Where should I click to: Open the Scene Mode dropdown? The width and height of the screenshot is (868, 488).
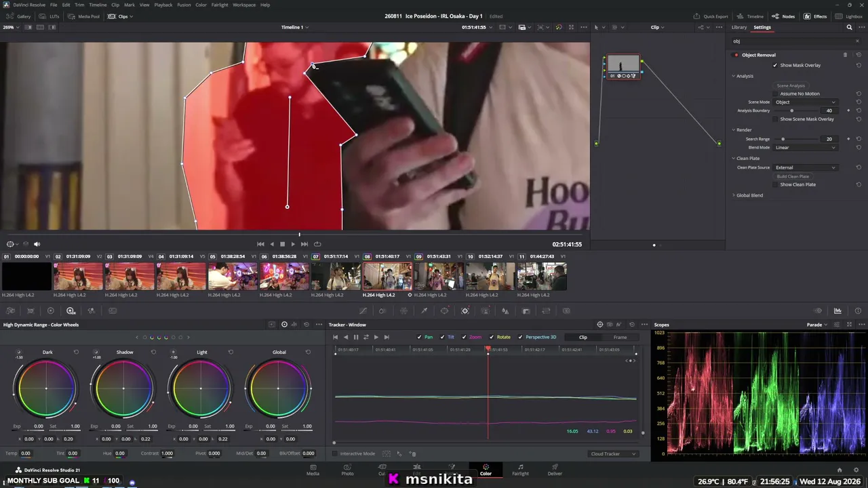[x=806, y=102]
